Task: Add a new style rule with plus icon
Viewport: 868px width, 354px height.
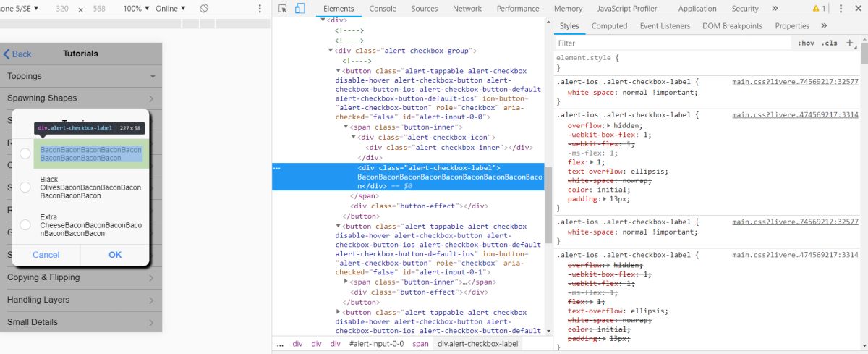Action: pyautogui.click(x=850, y=43)
